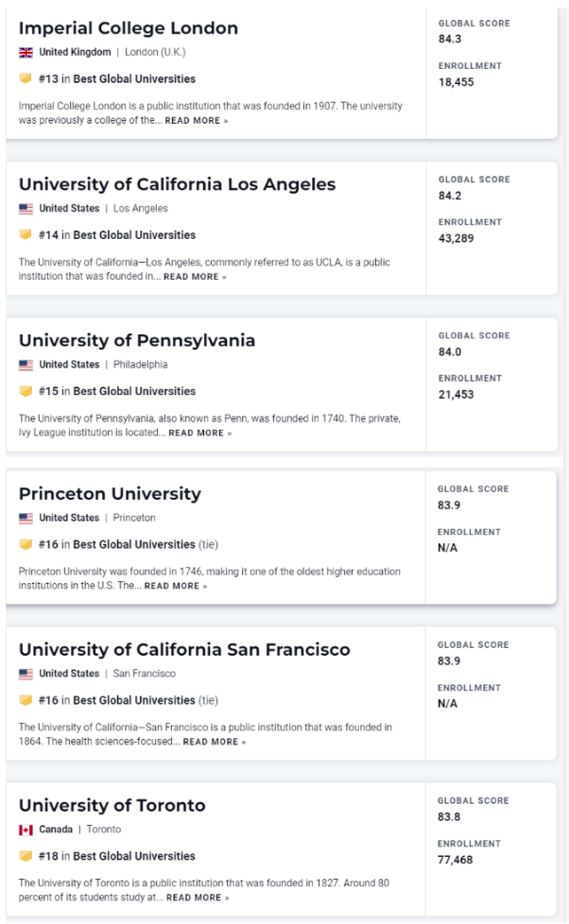Click the badge icon next to #15 ranking
The image size is (569, 924).
(x=26, y=391)
